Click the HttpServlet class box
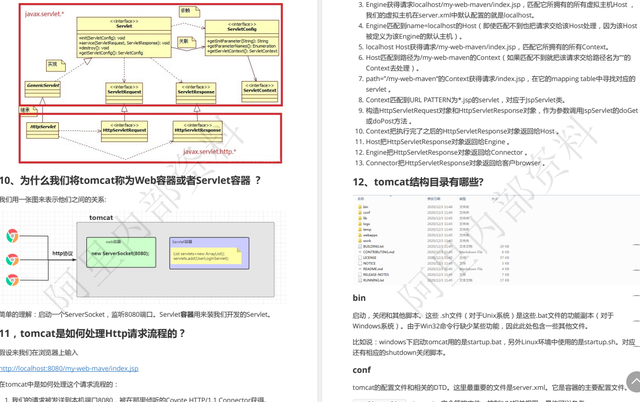 pyautogui.click(x=42, y=130)
